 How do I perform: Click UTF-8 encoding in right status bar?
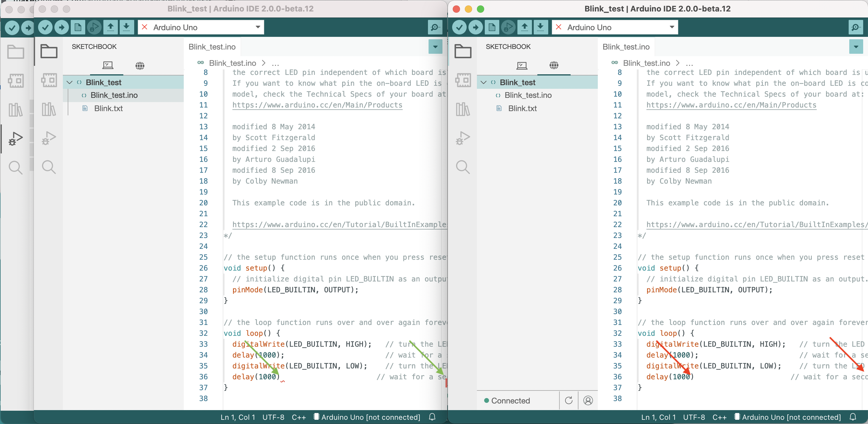click(694, 417)
